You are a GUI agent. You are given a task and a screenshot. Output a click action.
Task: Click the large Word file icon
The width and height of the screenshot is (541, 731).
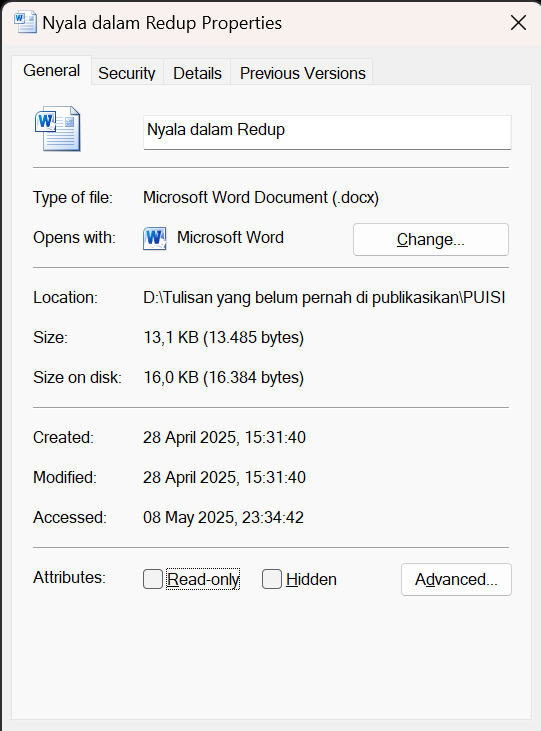coord(57,129)
